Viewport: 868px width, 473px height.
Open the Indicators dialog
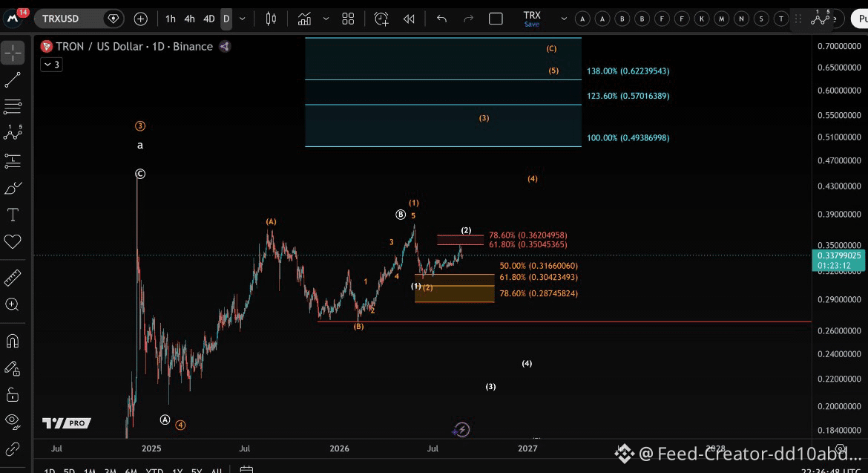(x=304, y=19)
